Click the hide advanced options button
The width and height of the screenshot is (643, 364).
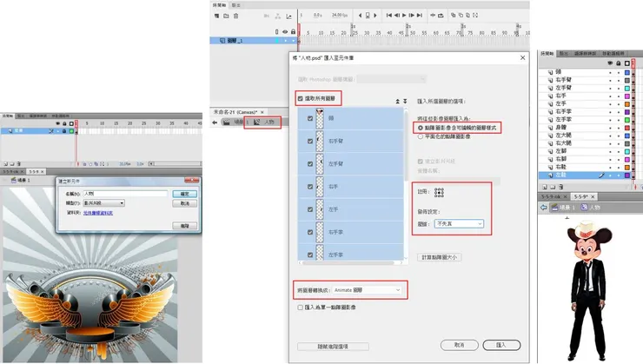click(x=333, y=347)
